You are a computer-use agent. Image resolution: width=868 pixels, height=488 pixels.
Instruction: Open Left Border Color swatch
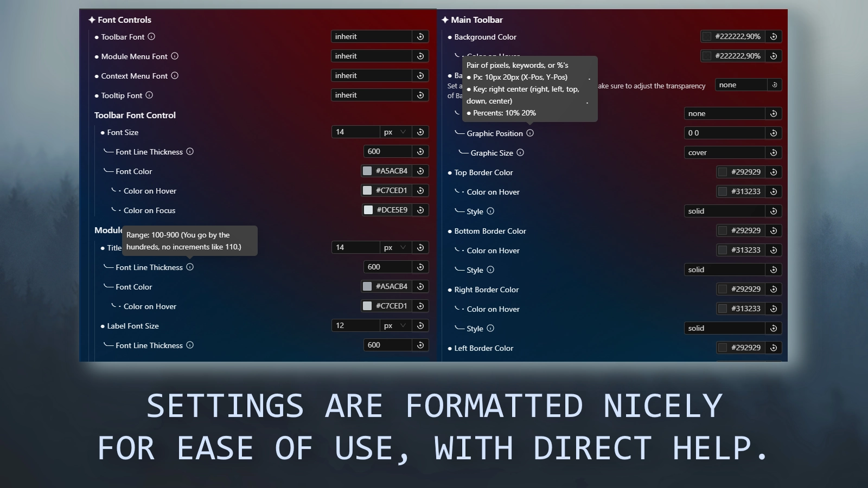(x=723, y=348)
